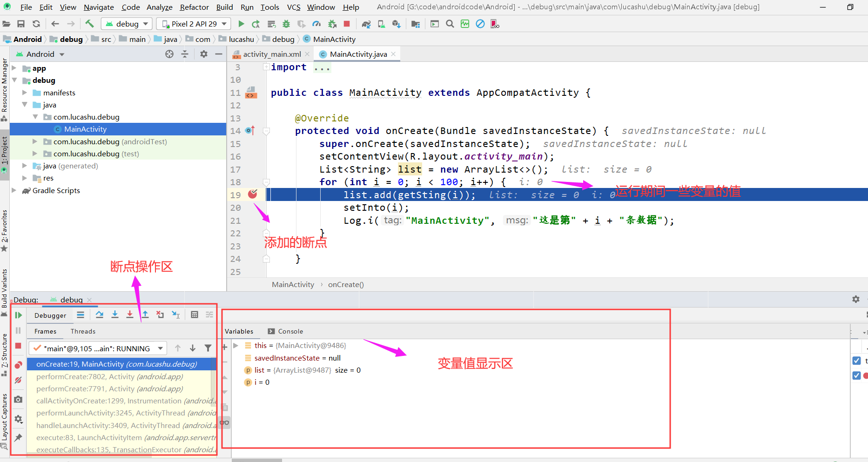Switch to the Threads tab
This screenshot has height=462, width=868.
83,331
